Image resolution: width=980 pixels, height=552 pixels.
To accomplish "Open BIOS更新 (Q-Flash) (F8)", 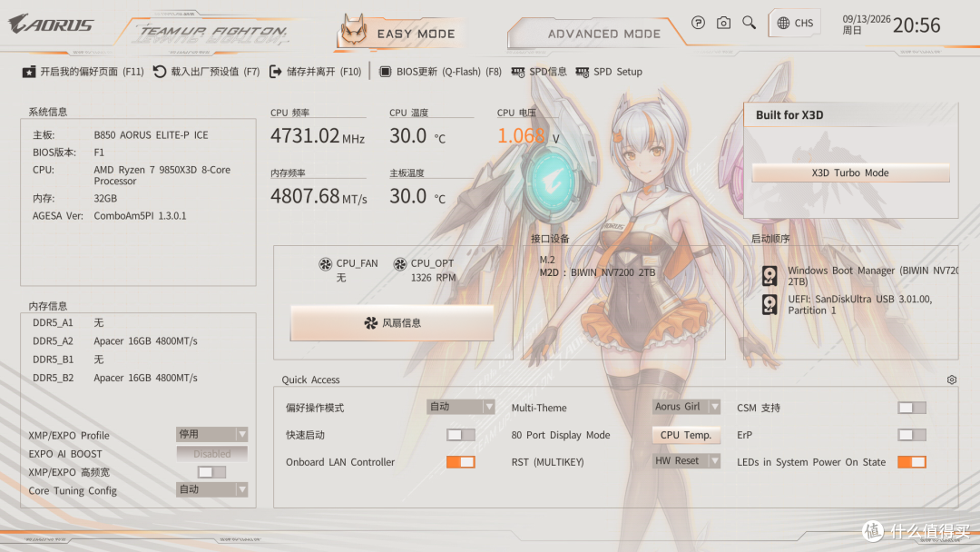I will [x=440, y=72].
